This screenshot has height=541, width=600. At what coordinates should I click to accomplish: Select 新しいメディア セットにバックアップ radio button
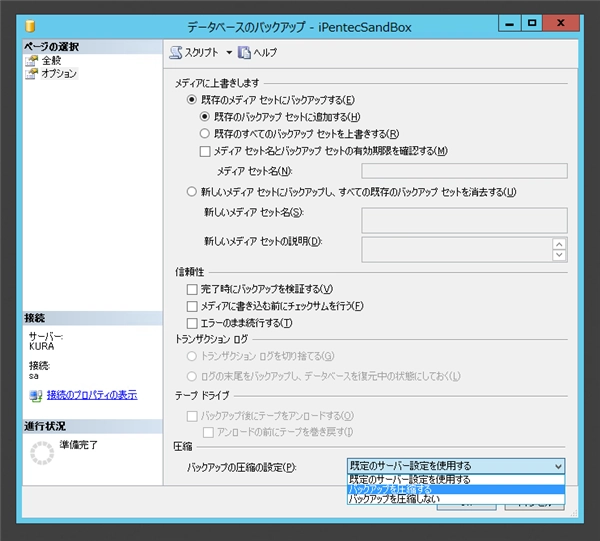[191, 191]
